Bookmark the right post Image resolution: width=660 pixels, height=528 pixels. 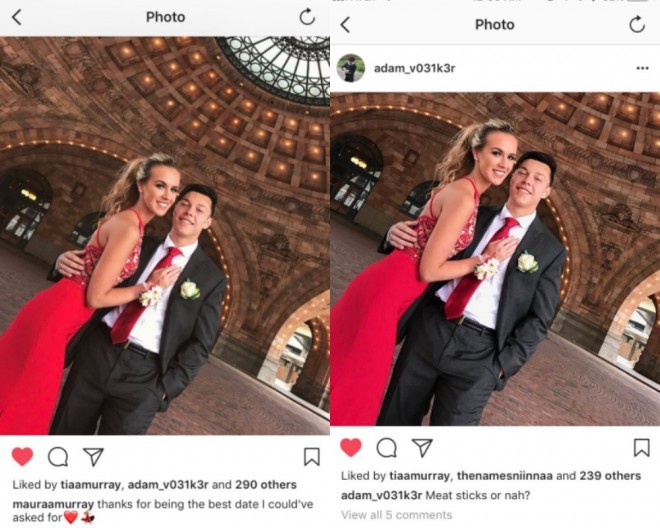[641, 448]
